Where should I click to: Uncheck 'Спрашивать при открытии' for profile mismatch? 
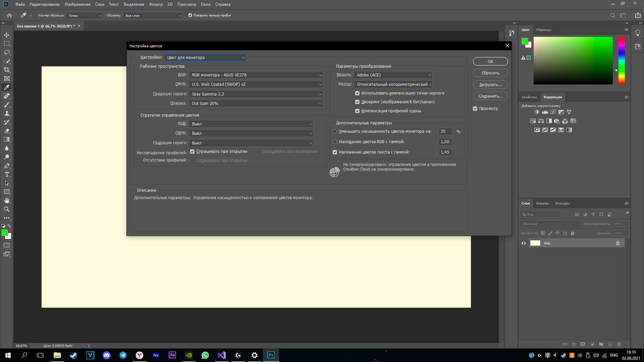pyautogui.click(x=192, y=152)
